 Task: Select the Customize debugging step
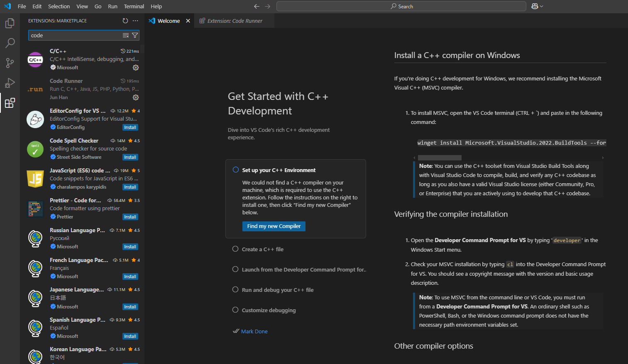pos(264,310)
